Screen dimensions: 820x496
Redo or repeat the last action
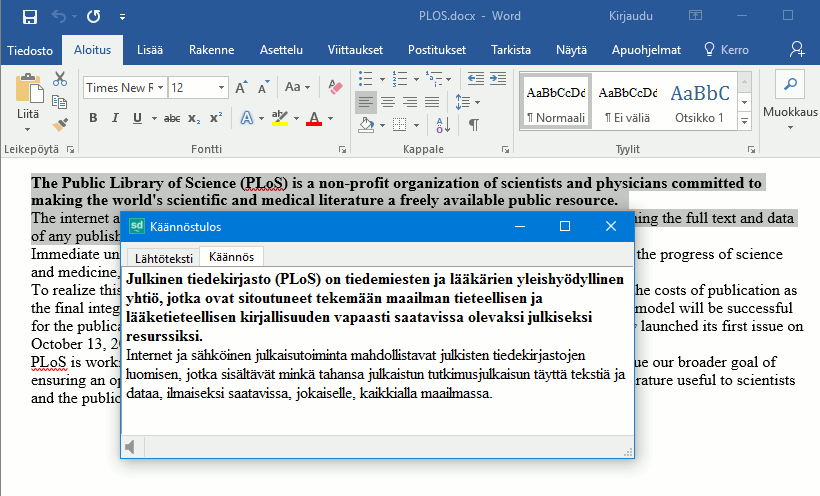coord(94,17)
